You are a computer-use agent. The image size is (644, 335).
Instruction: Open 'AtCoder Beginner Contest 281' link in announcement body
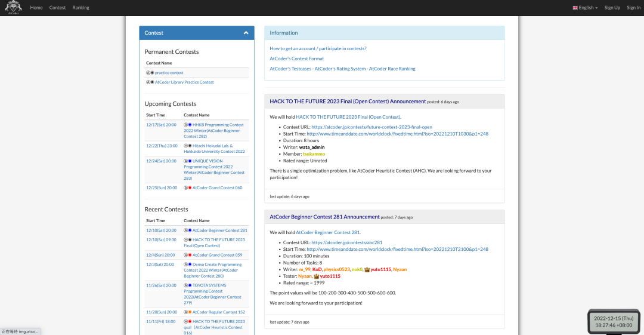click(328, 232)
